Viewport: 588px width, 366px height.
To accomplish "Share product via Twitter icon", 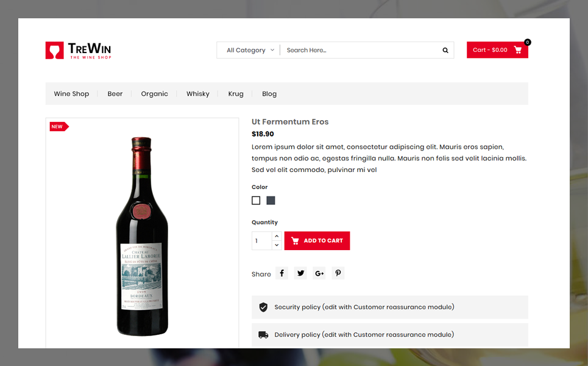I will (x=300, y=273).
